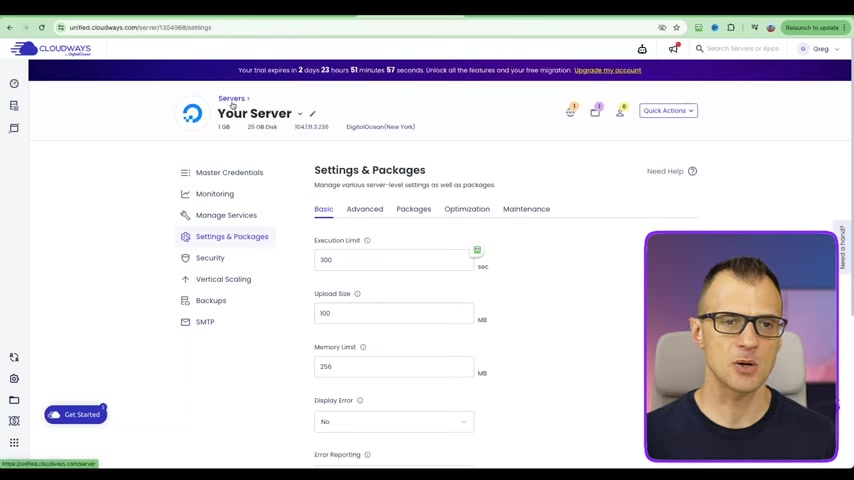Show Error Reporting info icon
This screenshot has height=480, width=854.
tap(368, 454)
